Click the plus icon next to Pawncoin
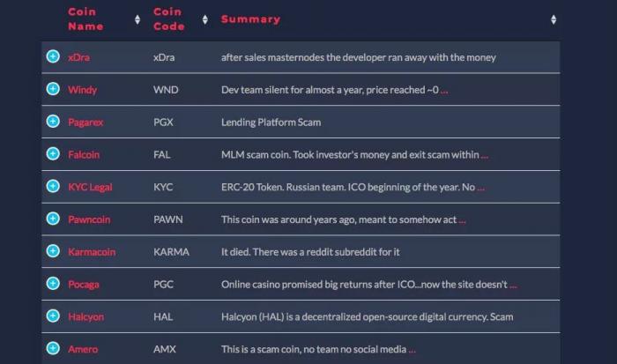The height and width of the screenshot is (364, 617). click(x=53, y=219)
